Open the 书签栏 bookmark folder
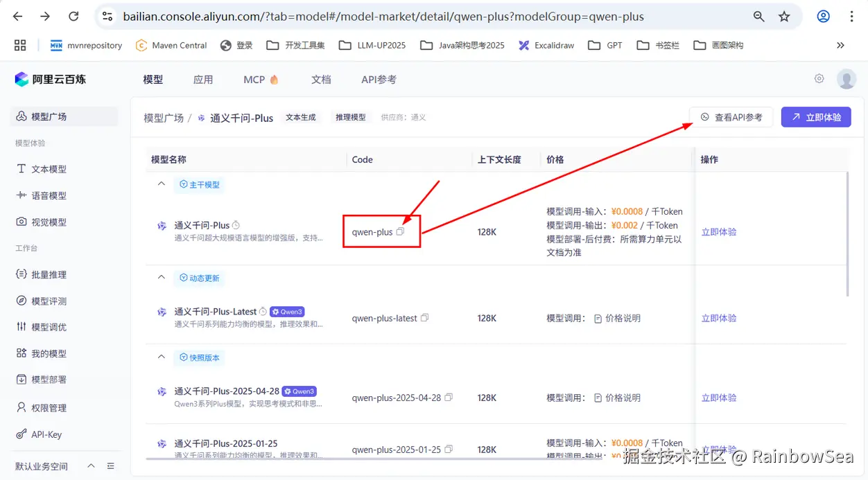 [658, 45]
